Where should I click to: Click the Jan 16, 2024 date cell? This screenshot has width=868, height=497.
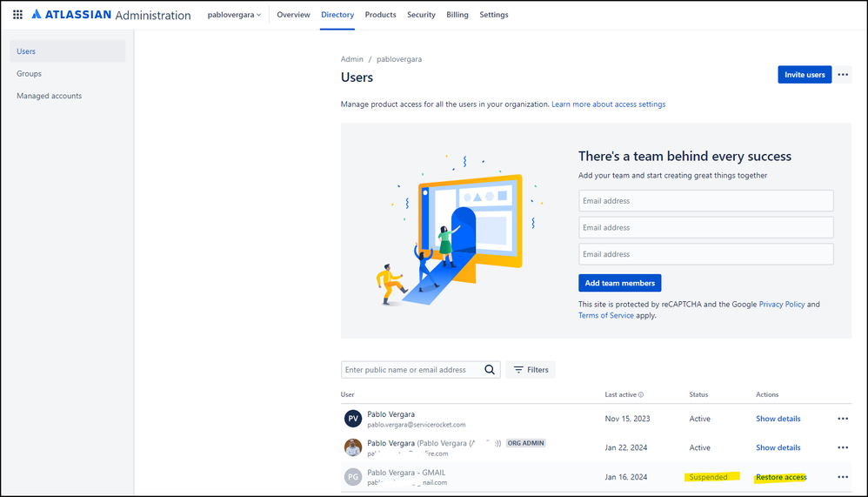[626, 477]
